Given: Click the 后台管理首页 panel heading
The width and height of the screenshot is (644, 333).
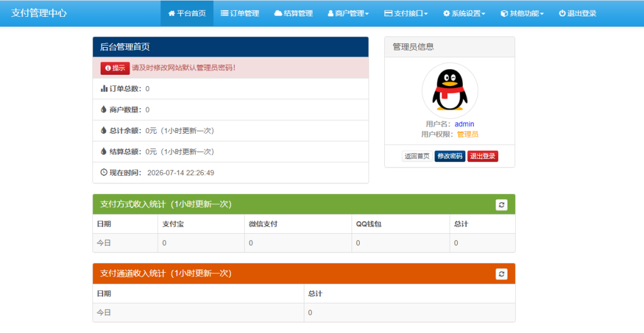Looking at the screenshot, I should pyautogui.click(x=230, y=46).
